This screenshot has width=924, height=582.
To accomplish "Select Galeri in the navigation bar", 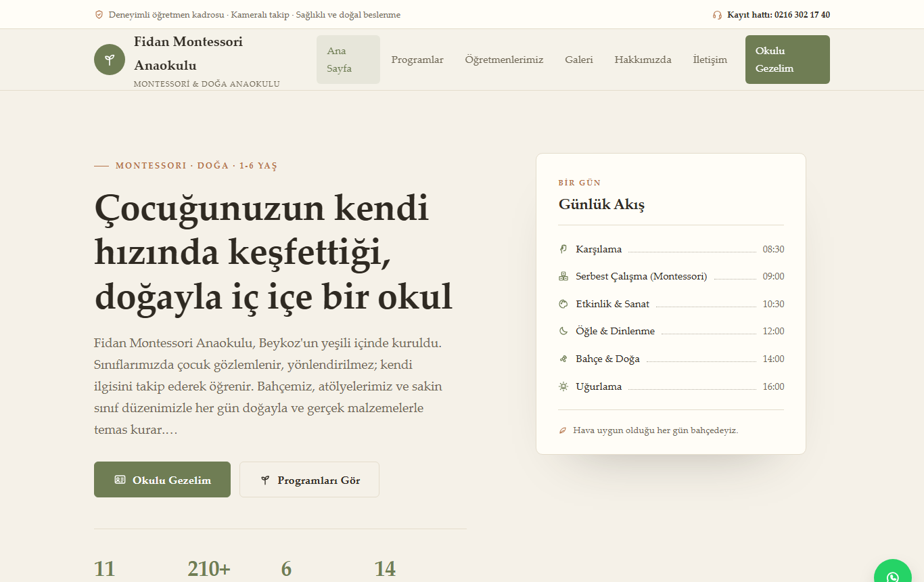I will pos(579,60).
